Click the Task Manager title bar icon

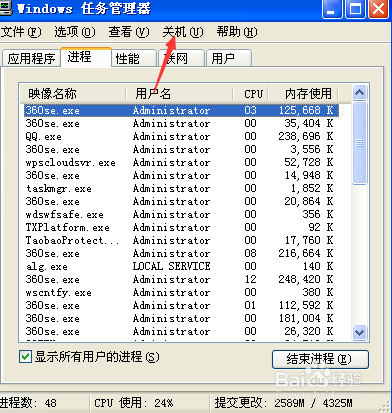[x=5, y=8]
